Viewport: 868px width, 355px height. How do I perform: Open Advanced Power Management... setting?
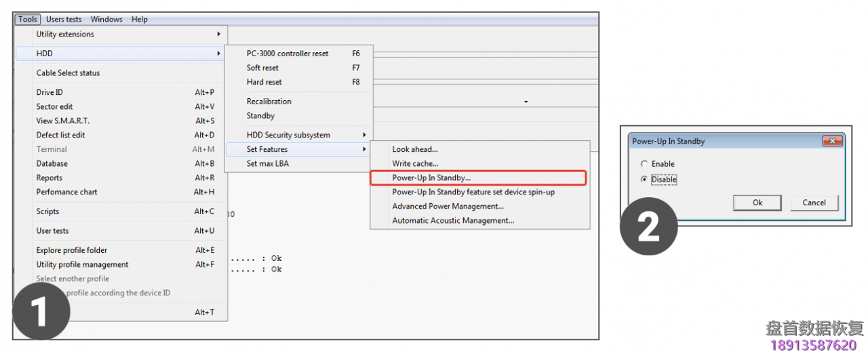(448, 207)
